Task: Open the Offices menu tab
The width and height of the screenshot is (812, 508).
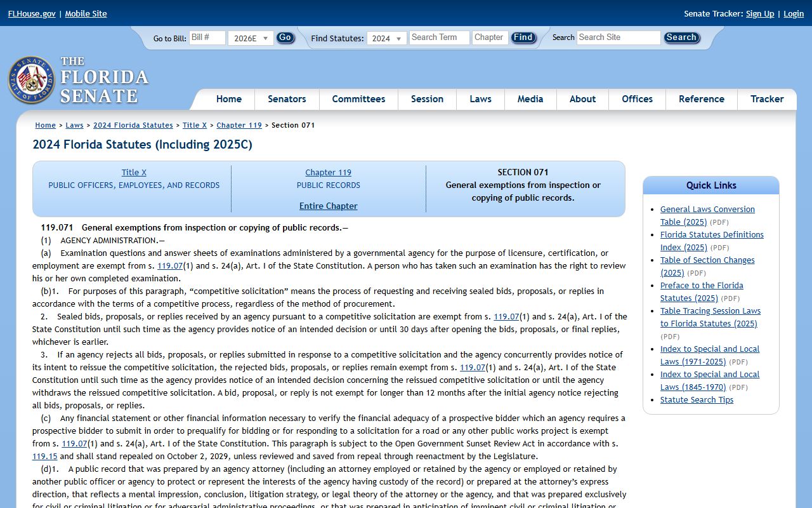Action: (637, 99)
